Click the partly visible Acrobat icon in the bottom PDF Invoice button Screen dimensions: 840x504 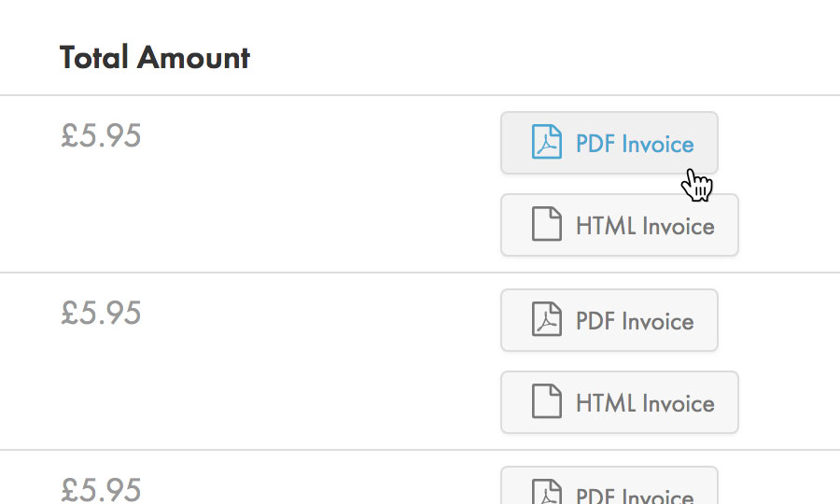coord(546,492)
